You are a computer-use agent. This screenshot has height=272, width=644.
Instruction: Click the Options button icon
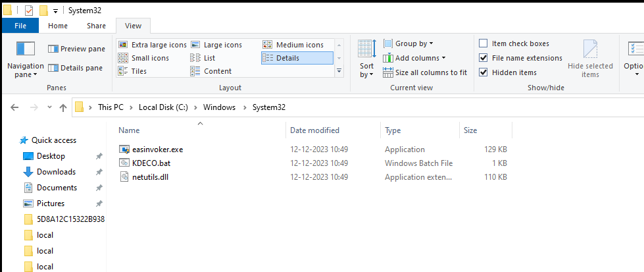tap(635, 49)
